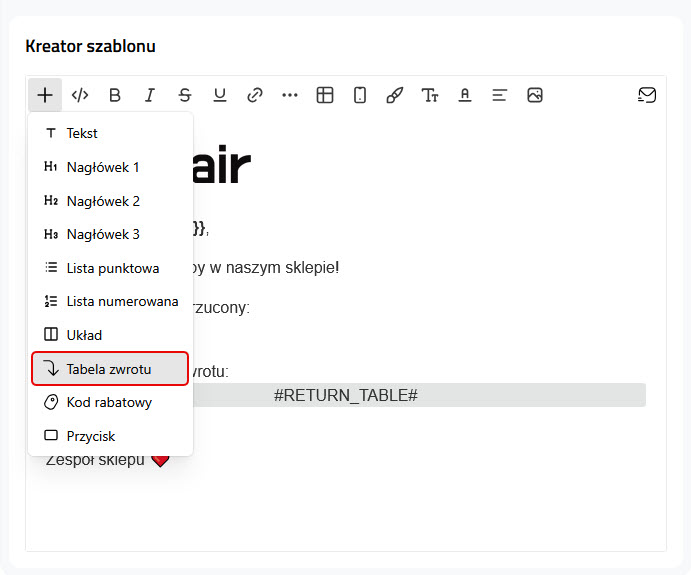Select Tabela zwrotu from the menu
Viewport: 691px width, 575px height.
coord(110,369)
